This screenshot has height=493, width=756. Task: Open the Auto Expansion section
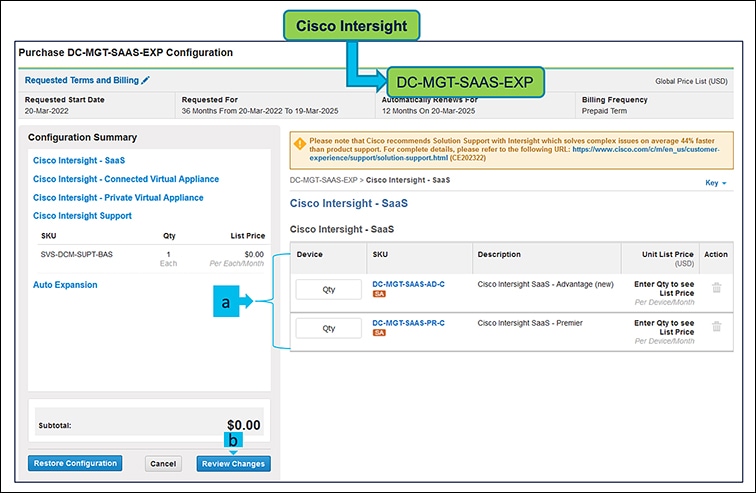click(x=65, y=285)
